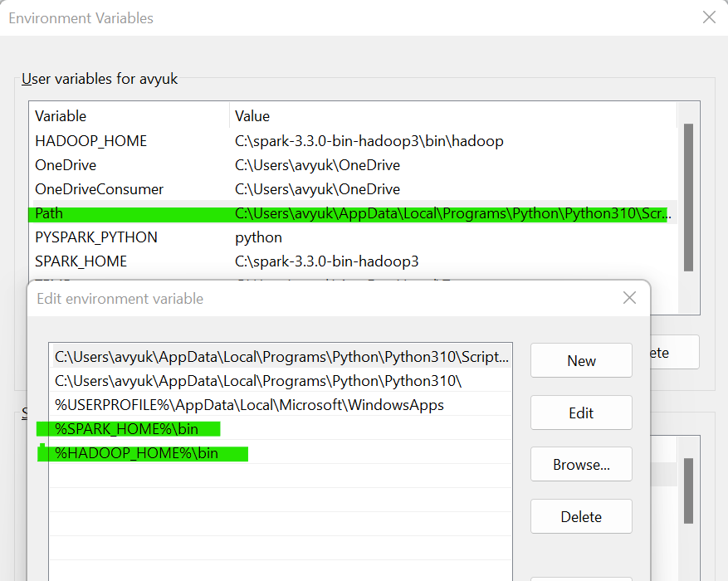This screenshot has width=728, height=581.
Task: Select the PYSPARK_PYTHON variable row
Action: point(353,237)
